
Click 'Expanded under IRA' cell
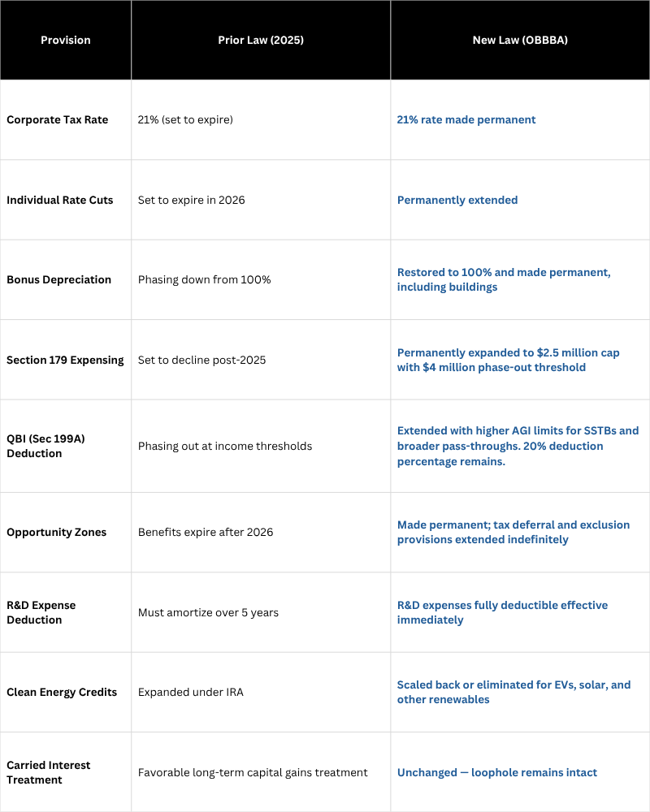click(x=191, y=693)
